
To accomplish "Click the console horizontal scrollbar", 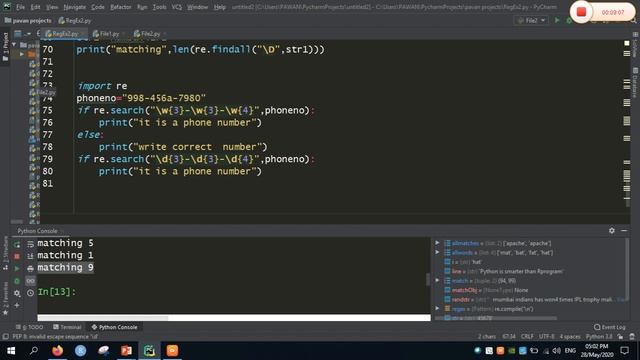I will click(103, 318).
